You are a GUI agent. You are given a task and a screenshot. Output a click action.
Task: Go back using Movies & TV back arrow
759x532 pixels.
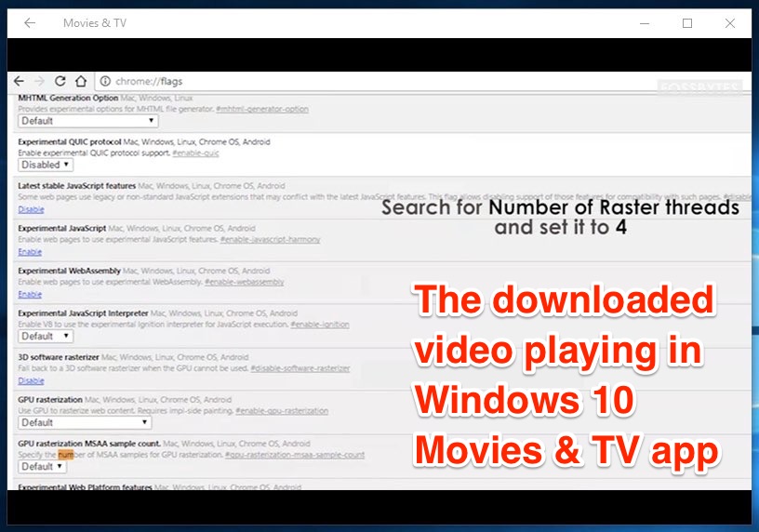30,23
